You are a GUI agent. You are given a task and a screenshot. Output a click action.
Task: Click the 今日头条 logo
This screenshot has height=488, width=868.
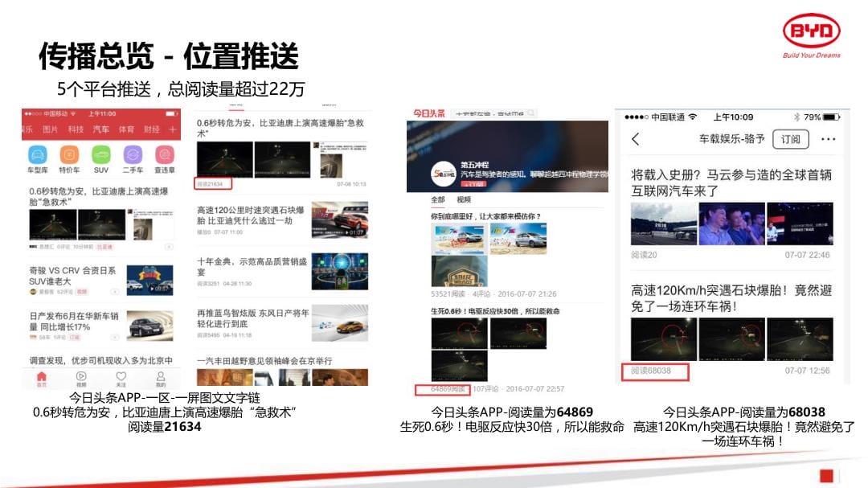click(x=429, y=113)
